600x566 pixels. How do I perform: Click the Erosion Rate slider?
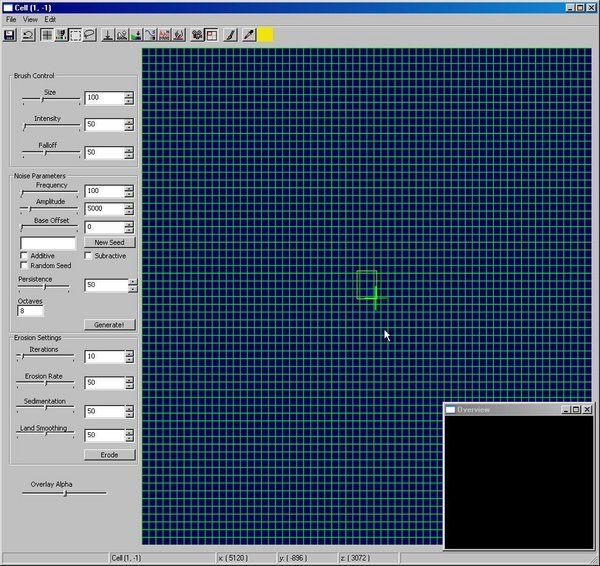tap(45, 383)
